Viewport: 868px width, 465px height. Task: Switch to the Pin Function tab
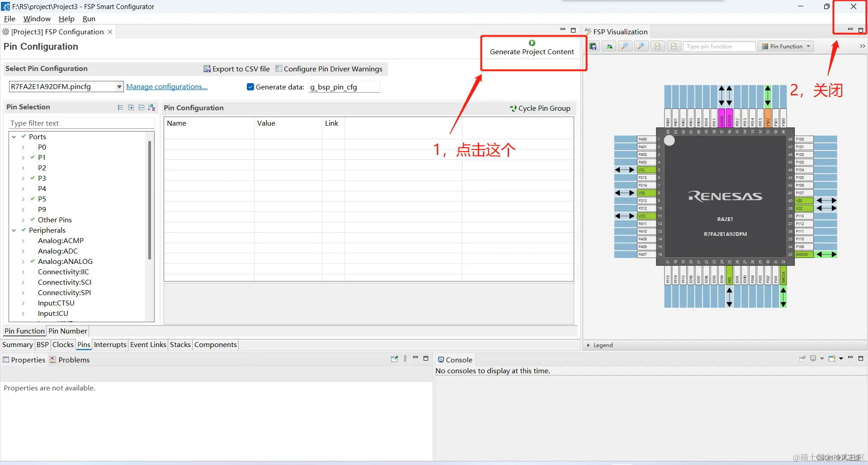(x=24, y=331)
